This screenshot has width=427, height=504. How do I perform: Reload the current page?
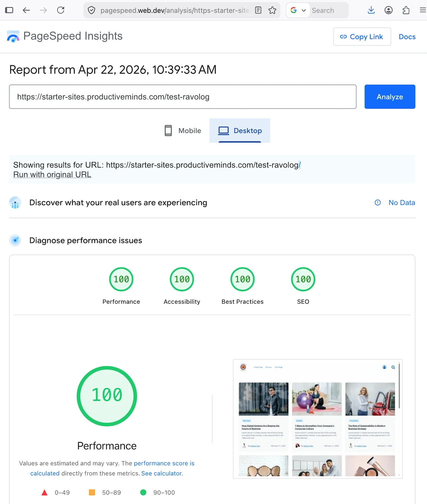click(x=61, y=10)
